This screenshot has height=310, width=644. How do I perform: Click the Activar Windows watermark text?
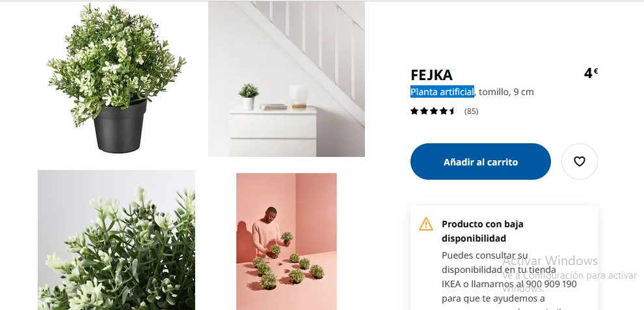click(x=550, y=261)
